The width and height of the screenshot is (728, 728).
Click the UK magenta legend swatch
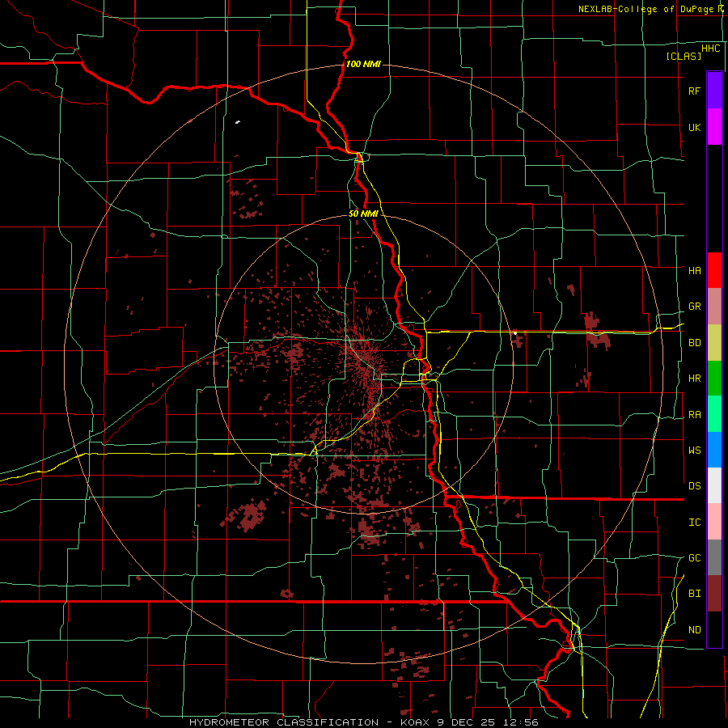click(714, 127)
